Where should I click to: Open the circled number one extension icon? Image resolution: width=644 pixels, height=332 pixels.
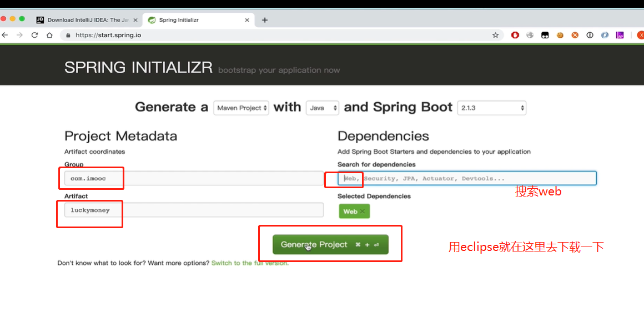(x=590, y=36)
